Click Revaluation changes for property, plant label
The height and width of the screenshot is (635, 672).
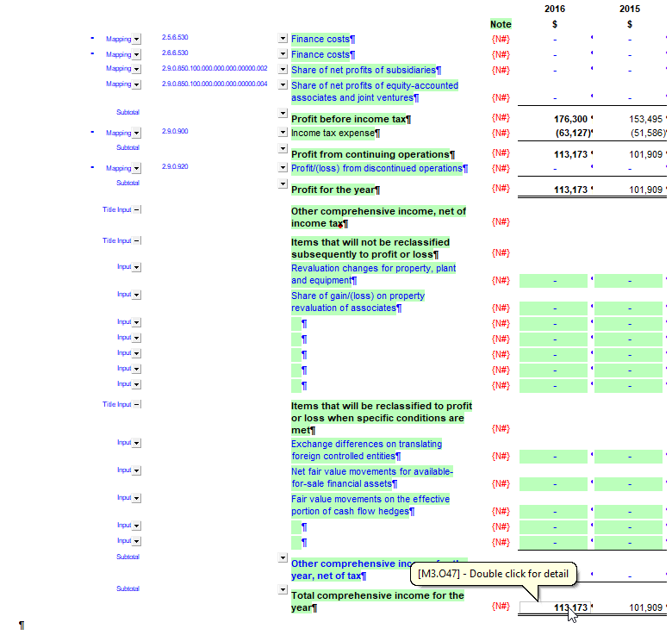tap(373, 274)
